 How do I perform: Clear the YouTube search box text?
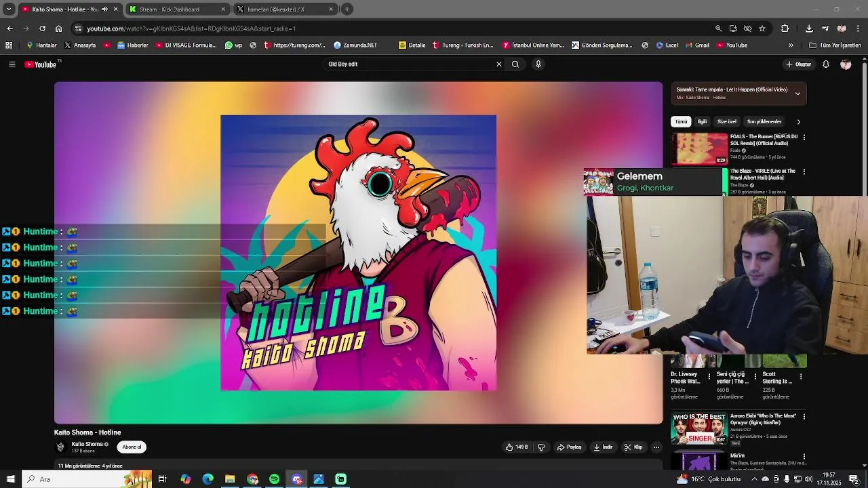tap(499, 64)
